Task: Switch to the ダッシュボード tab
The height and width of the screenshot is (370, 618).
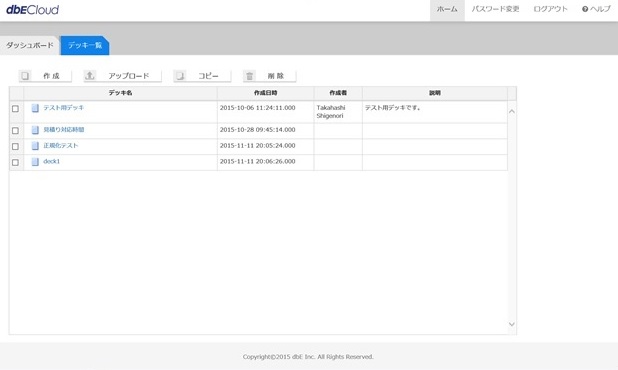Action: (30, 45)
